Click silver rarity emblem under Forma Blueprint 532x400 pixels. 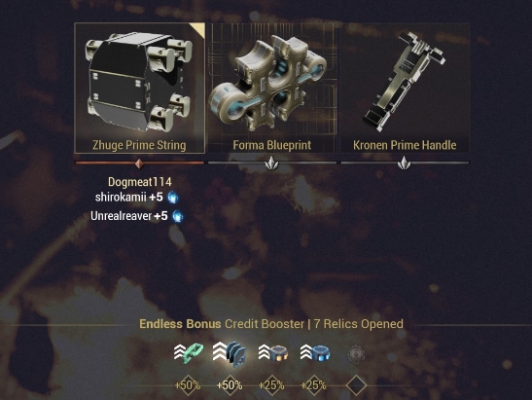click(x=271, y=163)
